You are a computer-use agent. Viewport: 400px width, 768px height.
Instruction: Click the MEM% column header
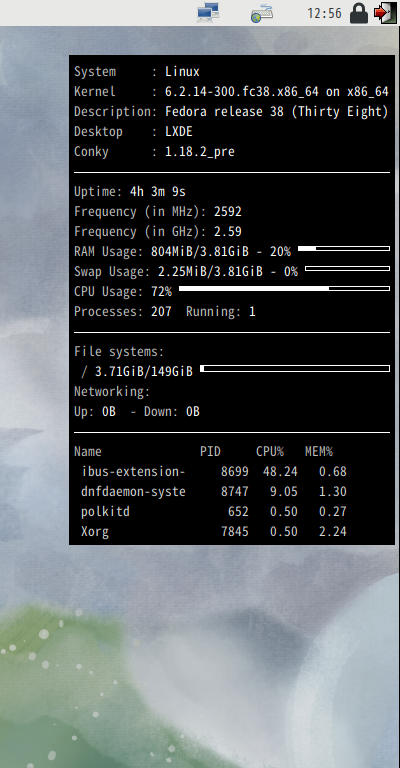click(x=319, y=452)
